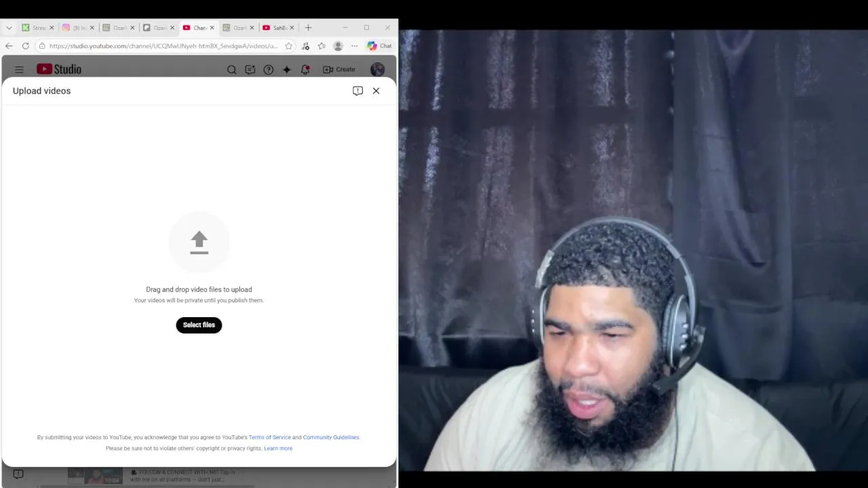
Task: Open the channel avatar account menu
Action: click(378, 69)
